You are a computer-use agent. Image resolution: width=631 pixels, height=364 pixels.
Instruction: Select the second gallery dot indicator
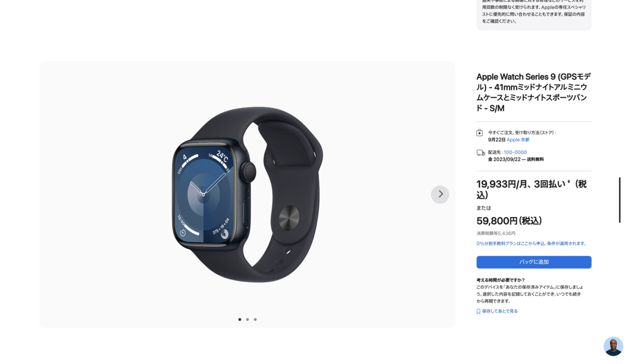point(248,319)
